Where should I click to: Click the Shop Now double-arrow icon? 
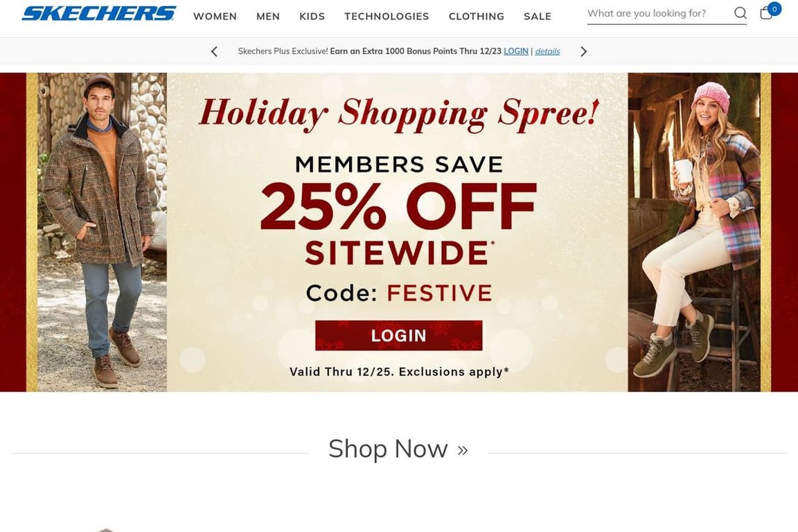[x=462, y=450]
